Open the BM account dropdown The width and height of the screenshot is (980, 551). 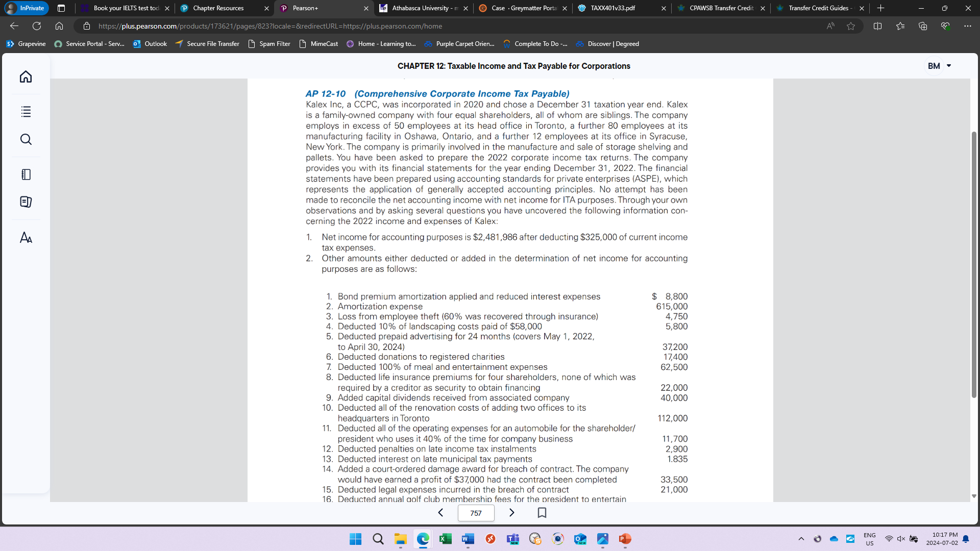pos(938,66)
